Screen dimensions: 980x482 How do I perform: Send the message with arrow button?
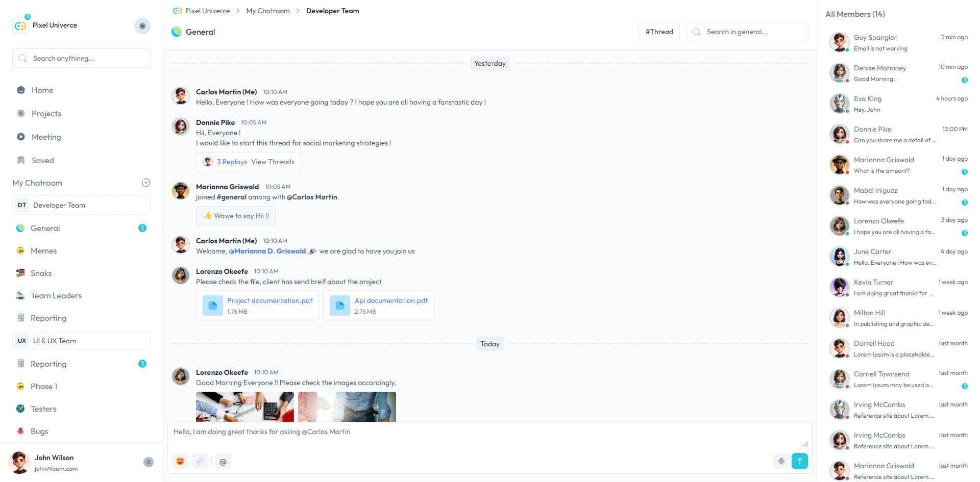pyautogui.click(x=799, y=461)
